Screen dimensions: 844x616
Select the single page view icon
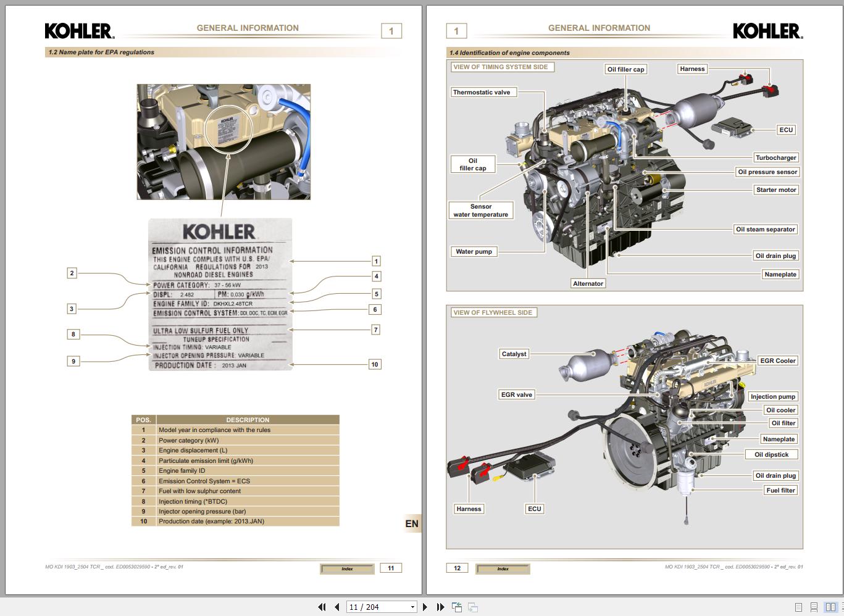[x=798, y=607]
